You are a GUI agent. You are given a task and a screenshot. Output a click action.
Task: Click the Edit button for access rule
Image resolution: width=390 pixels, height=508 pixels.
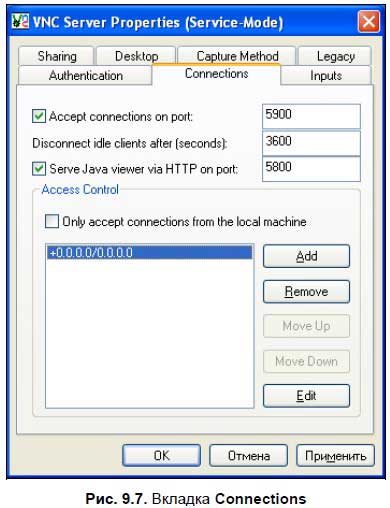coord(306,396)
